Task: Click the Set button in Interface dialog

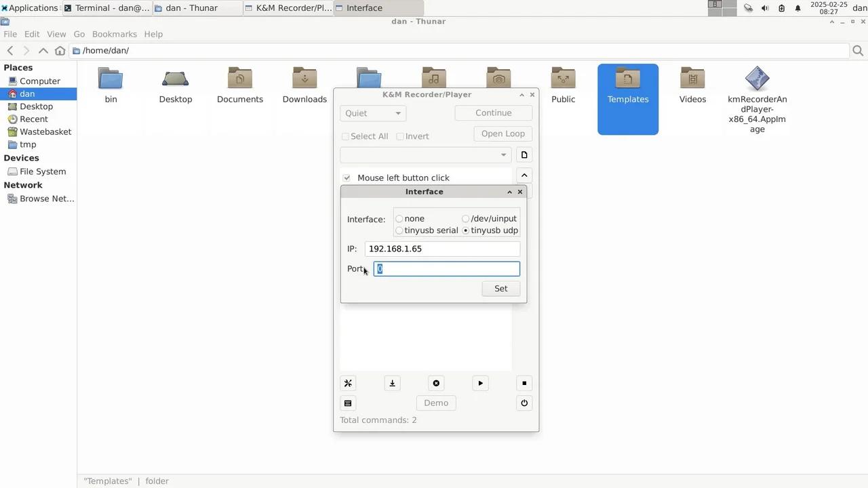Action: pyautogui.click(x=501, y=288)
